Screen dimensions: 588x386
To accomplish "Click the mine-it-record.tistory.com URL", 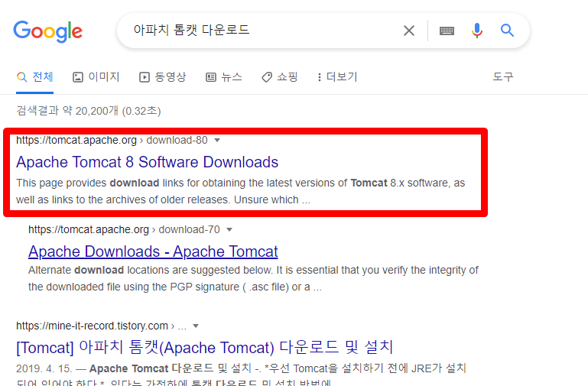I will pyautogui.click(x=101, y=326).
